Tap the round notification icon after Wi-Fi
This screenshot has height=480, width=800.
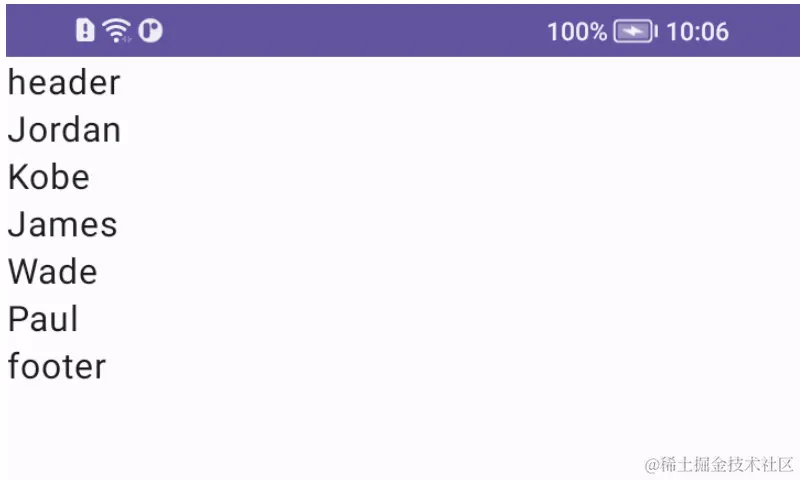(x=151, y=31)
